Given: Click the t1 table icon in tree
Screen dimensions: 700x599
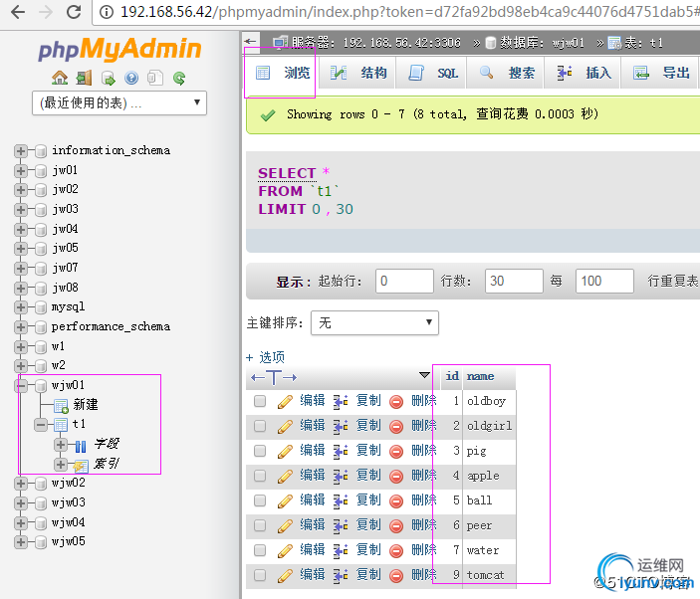Looking at the screenshot, I should [x=61, y=425].
